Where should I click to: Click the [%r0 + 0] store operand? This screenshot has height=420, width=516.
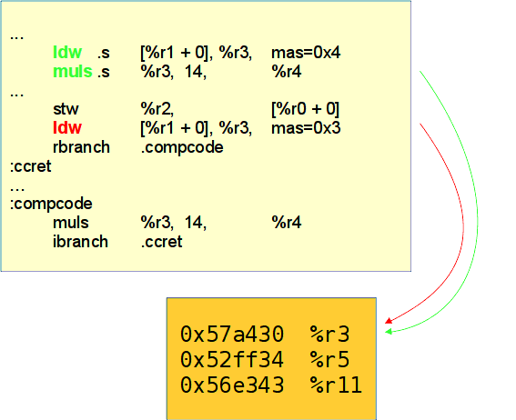tap(305, 109)
